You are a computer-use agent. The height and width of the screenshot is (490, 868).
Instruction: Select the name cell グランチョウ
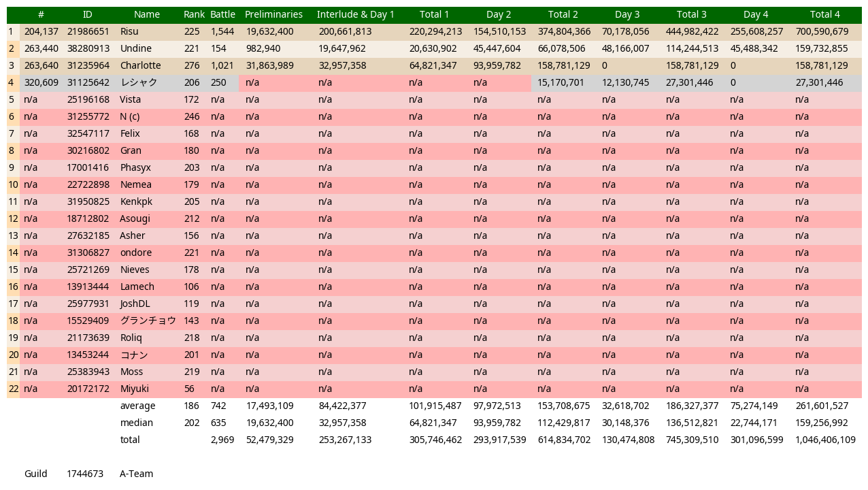click(x=148, y=321)
